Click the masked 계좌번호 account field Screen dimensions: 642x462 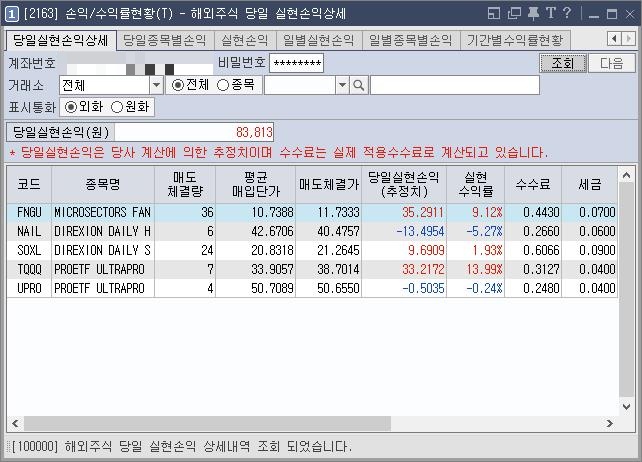tap(140, 63)
